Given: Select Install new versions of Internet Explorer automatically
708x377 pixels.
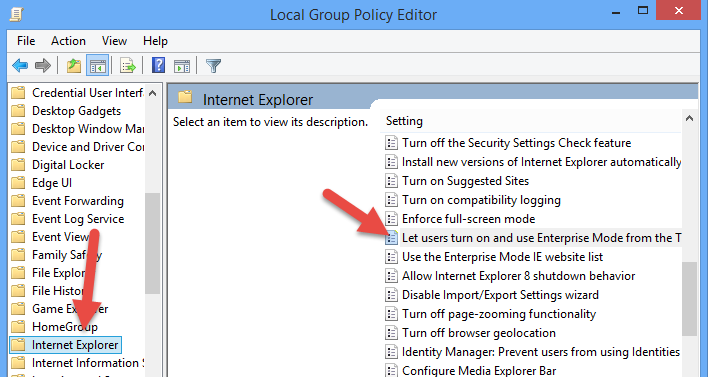Looking at the screenshot, I should pyautogui.click(x=541, y=162).
